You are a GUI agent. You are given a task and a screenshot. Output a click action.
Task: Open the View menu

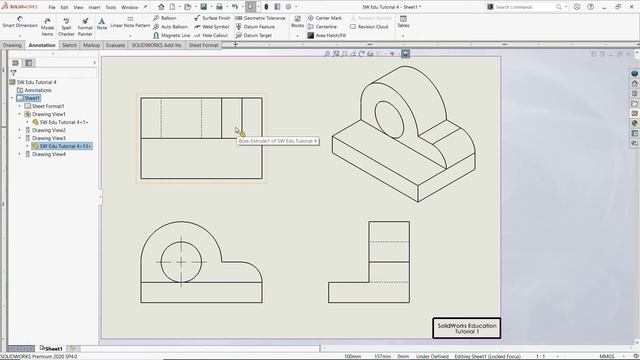click(x=78, y=7)
